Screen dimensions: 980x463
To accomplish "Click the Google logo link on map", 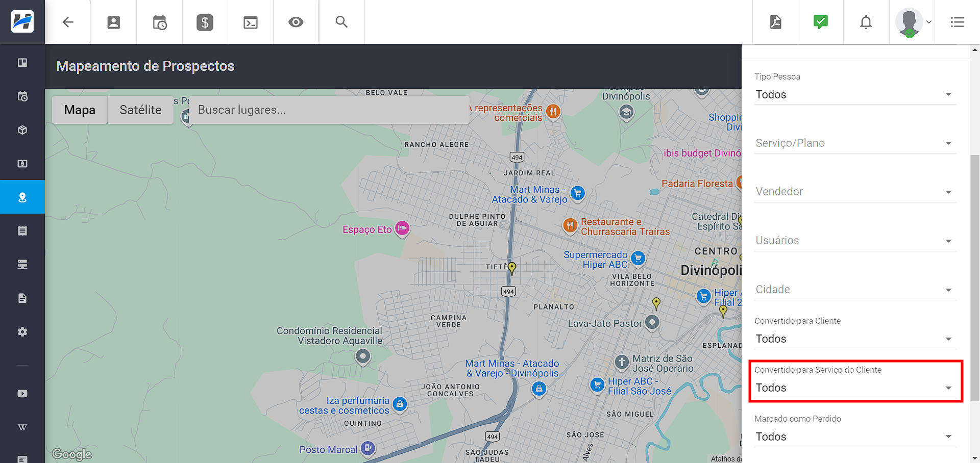I will tap(72, 454).
